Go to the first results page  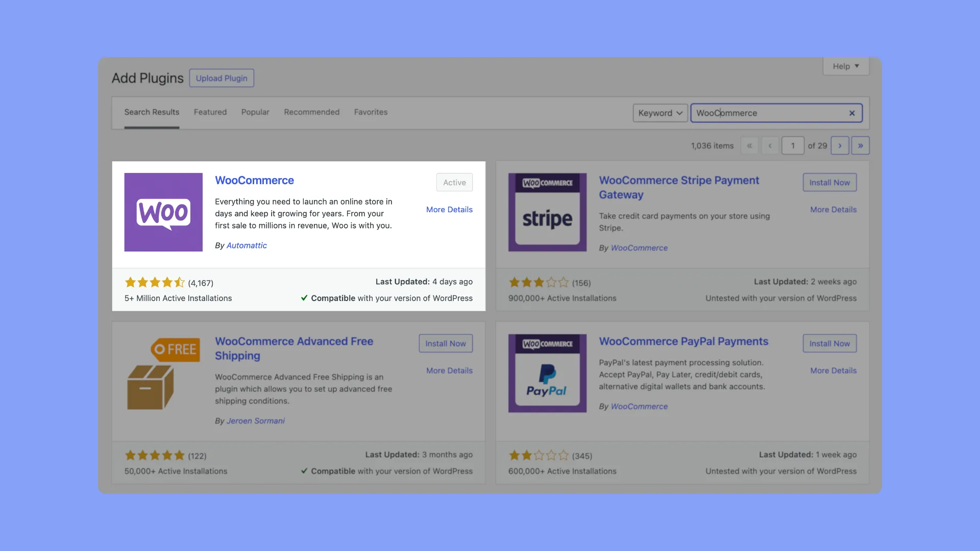point(749,146)
